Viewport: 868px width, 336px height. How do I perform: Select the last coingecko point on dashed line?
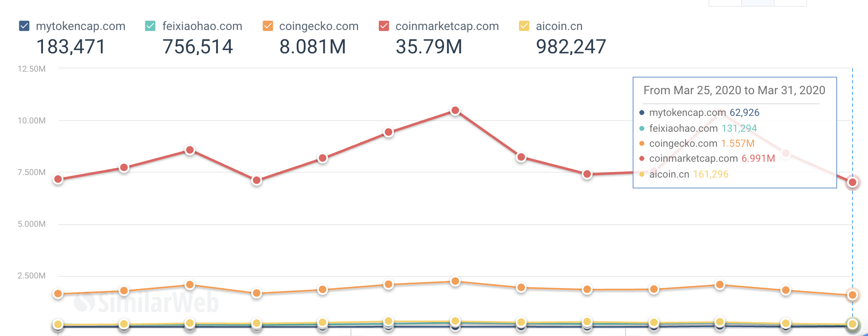[853, 295]
